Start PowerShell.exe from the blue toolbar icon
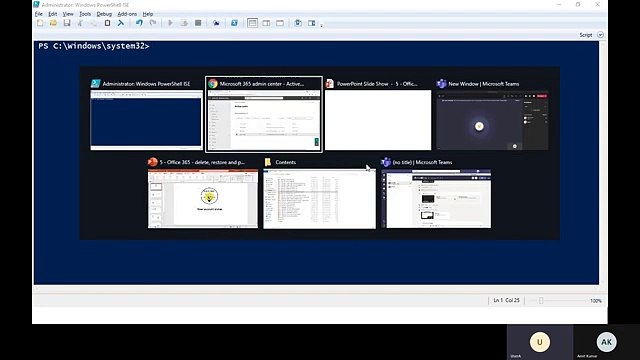This screenshot has height=360, width=640. pyautogui.click(x=234, y=23)
